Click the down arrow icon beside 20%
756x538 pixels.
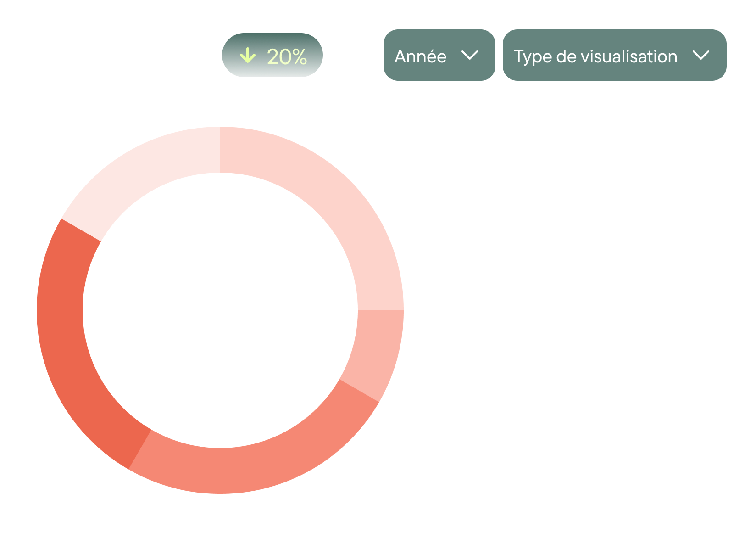tap(248, 56)
